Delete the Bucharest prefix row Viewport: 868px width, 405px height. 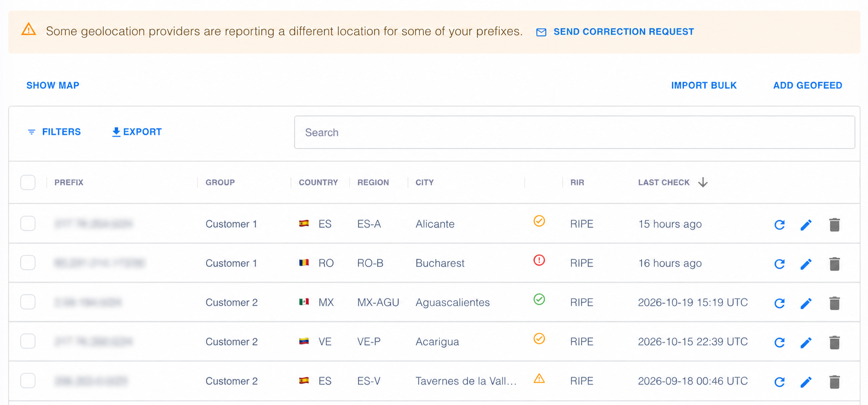(834, 264)
